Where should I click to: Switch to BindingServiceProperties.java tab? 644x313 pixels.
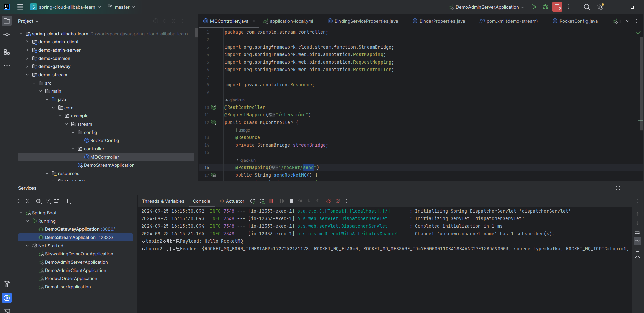(363, 21)
